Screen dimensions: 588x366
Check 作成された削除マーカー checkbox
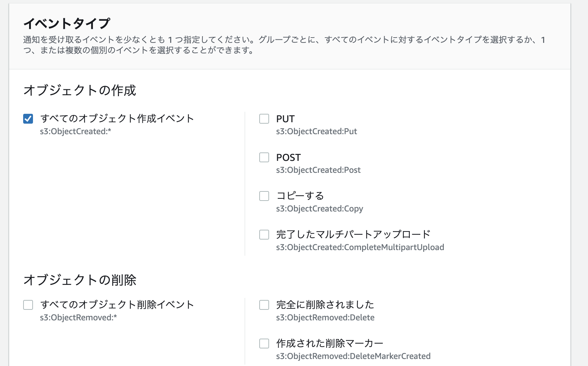(x=264, y=344)
